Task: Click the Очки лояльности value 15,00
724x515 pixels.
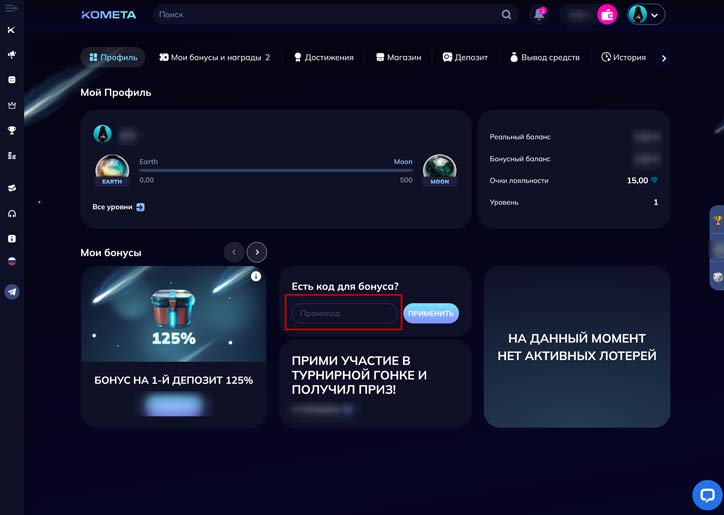Action: [637, 181]
